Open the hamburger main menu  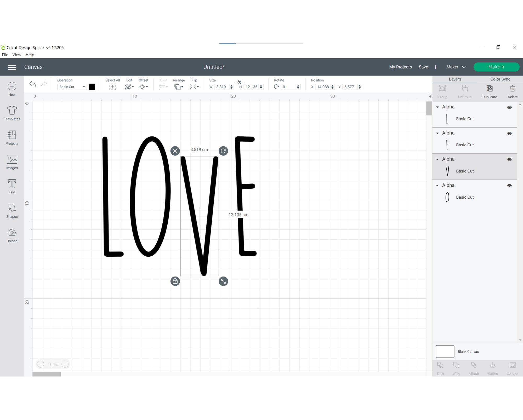[12, 67]
